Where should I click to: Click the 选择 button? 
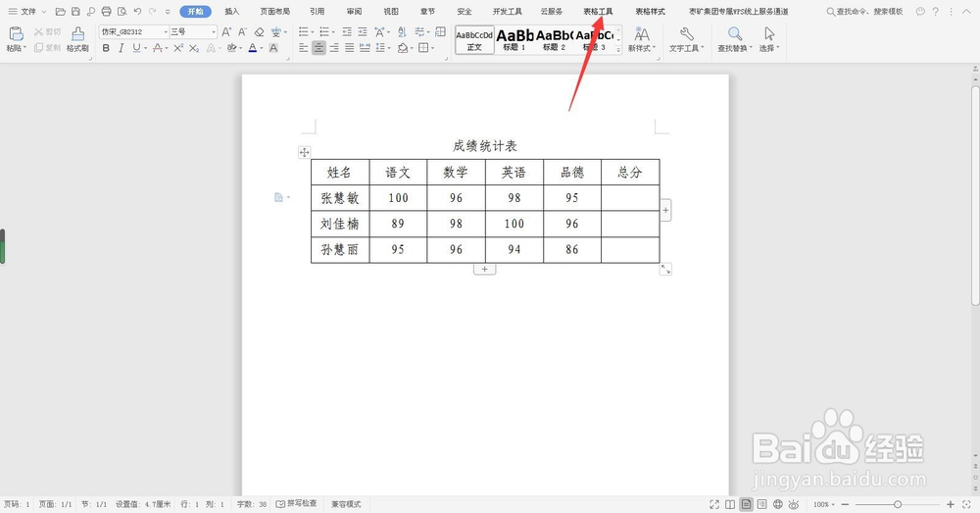point(769,39)
